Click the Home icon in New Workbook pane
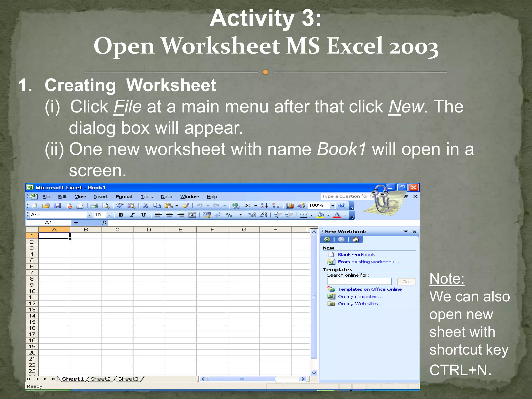 pos(356,240)
